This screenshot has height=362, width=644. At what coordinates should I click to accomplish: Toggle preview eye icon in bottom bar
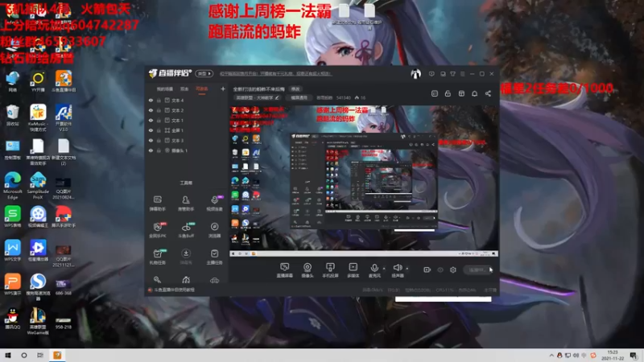click(x=440, y=269)
